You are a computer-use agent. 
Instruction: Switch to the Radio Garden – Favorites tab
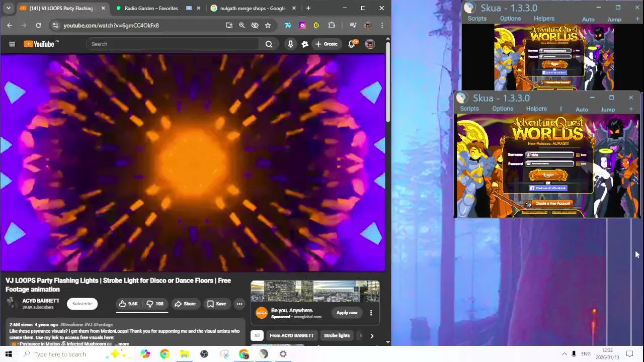(151, 8)
